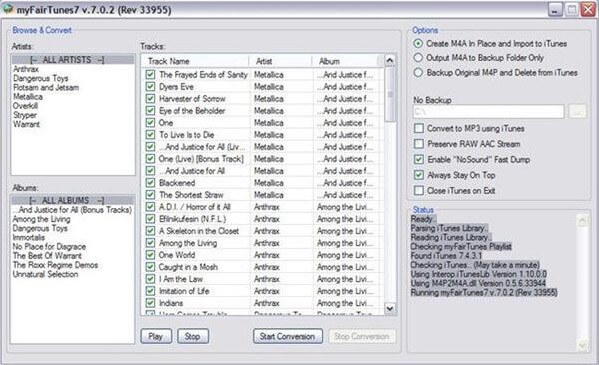Screen dimensions: 599x365
Task: Click the tracks list scrollbar thumb
Action: point(390,94)
